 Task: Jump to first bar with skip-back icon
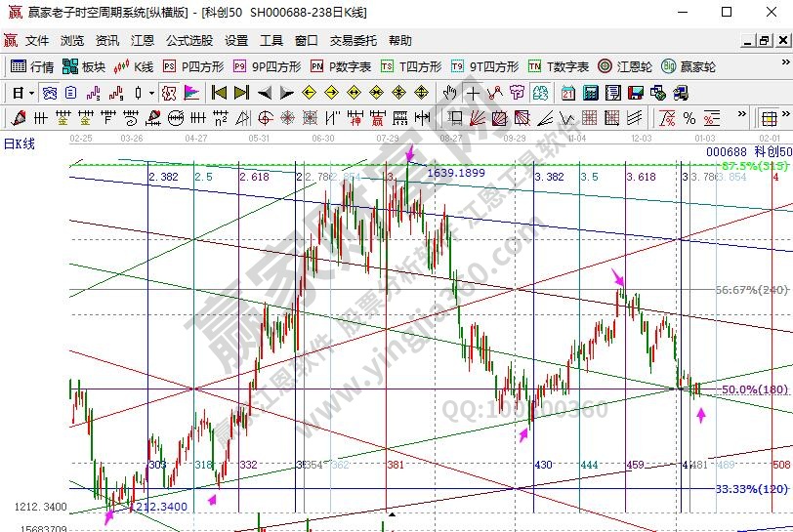(219, 93)
